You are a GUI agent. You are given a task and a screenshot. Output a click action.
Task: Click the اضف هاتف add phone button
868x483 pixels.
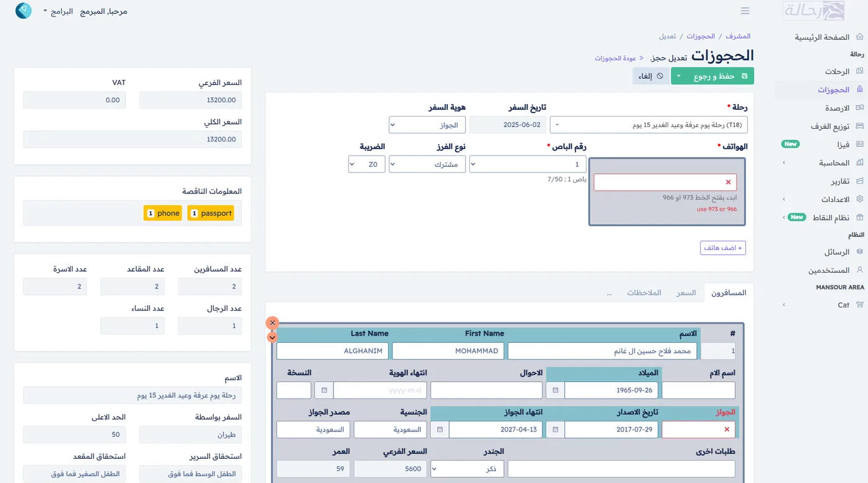(723, 247)
